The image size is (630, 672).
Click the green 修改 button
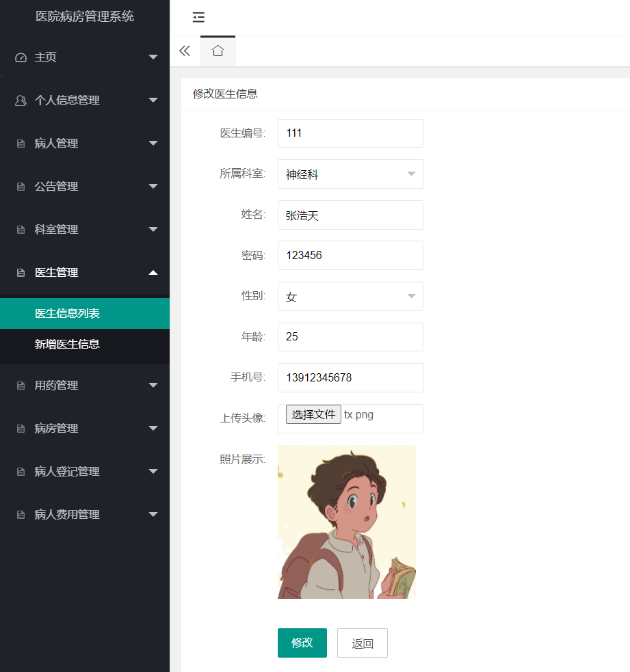302,643
